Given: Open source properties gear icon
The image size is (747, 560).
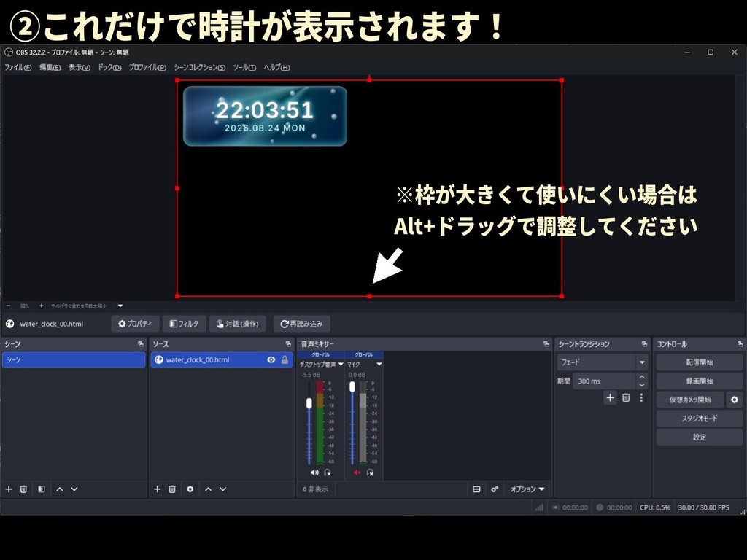Looking at the screenshot, I should point(190,489).
